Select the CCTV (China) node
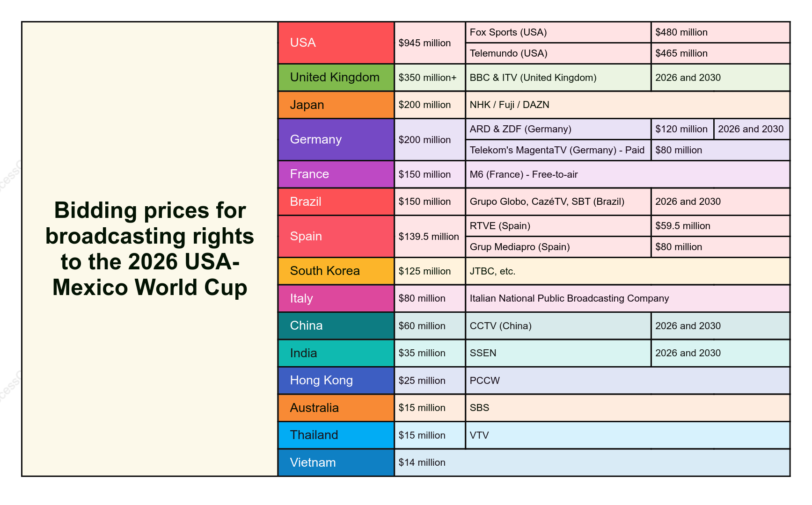 tap(558, 325)
